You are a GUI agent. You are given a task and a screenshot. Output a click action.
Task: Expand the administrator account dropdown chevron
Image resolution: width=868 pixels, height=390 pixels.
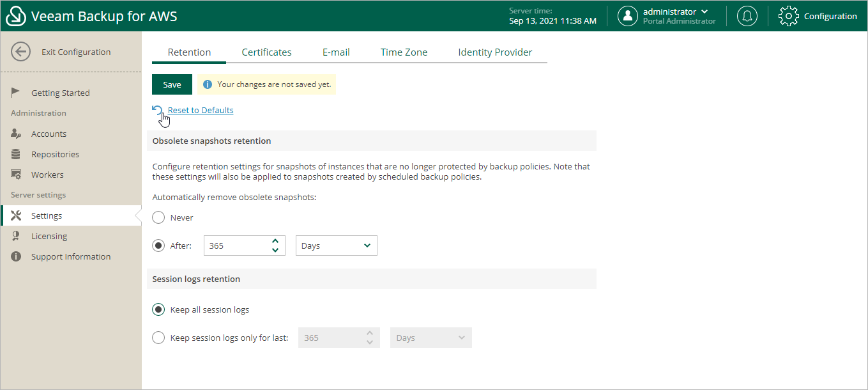point(704,12)
